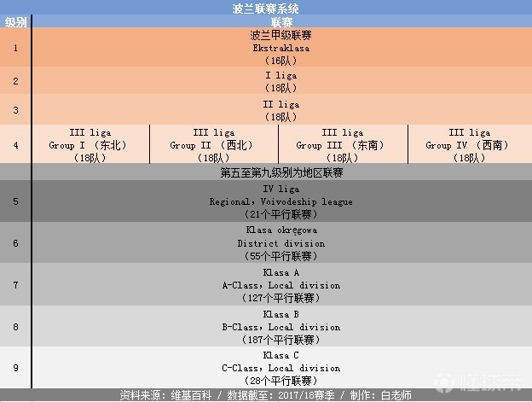This screenshot has width=532, height=402.
Task: Select the Klasa B Local division cell
Action: [x=280, y=326]
